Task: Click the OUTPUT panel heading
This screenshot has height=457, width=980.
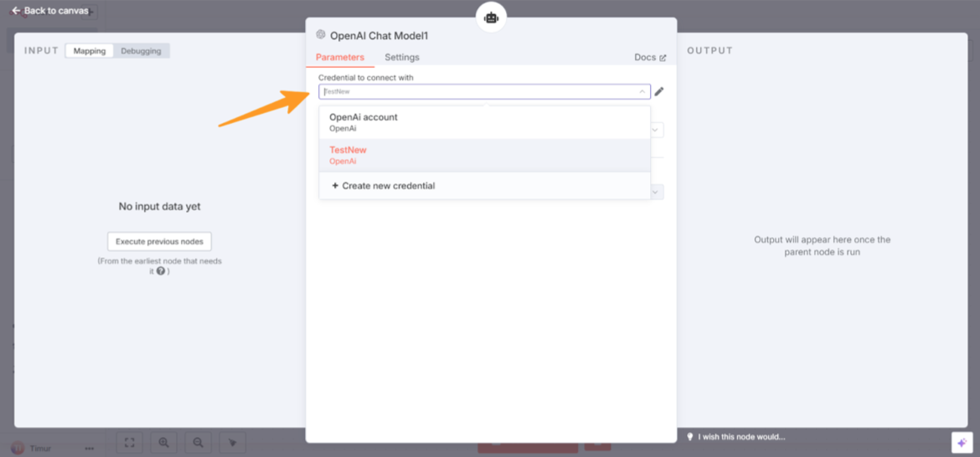Action: pyautogui.click(x=710, y=50)
